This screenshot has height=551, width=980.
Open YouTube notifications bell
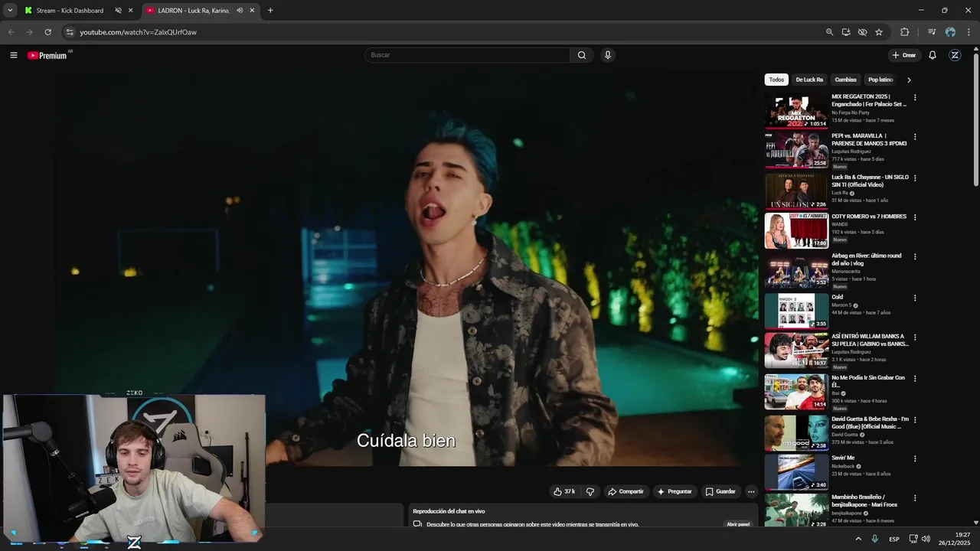click(x=933, y=55)
